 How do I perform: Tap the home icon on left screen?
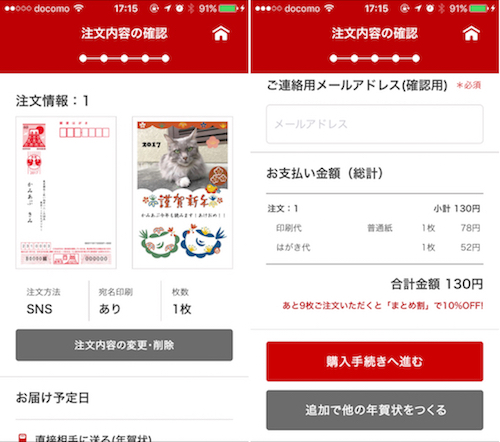pos(221,33)
